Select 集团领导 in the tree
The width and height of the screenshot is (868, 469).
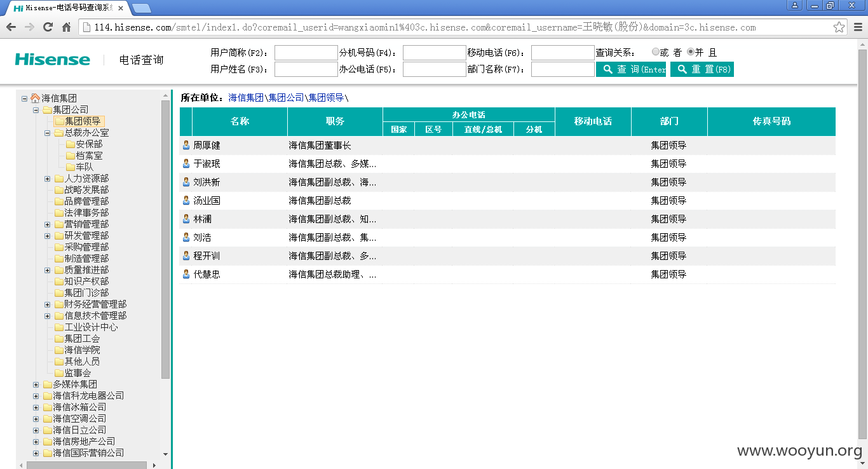83,121
